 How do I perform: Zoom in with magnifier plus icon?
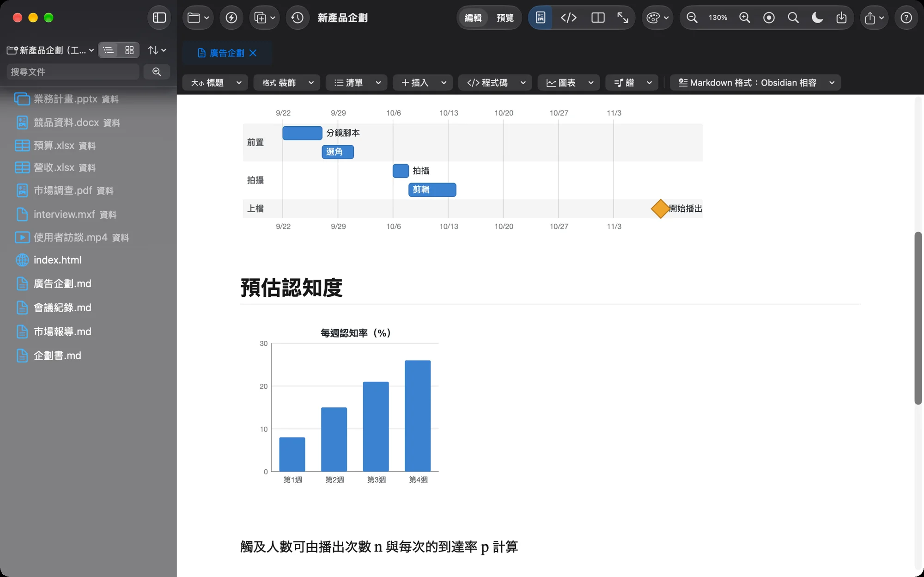pos(744,18)
